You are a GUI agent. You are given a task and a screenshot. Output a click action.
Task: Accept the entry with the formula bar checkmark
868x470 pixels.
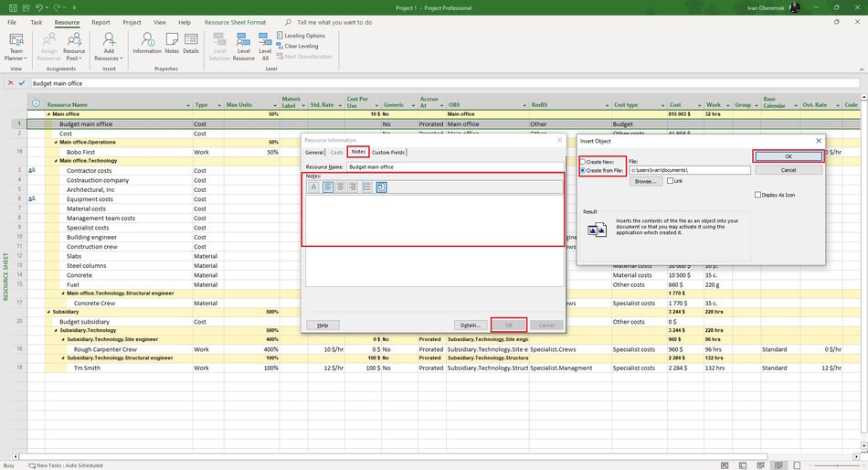click(22, 83)
